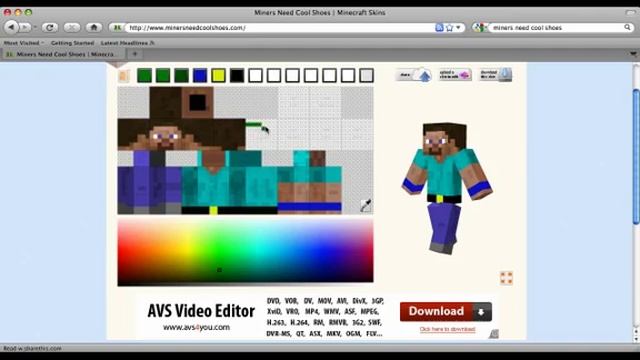The width and height of the screenshot is (640, 360).
Task: Pick the black palette swatch
Action: (237, 76)
